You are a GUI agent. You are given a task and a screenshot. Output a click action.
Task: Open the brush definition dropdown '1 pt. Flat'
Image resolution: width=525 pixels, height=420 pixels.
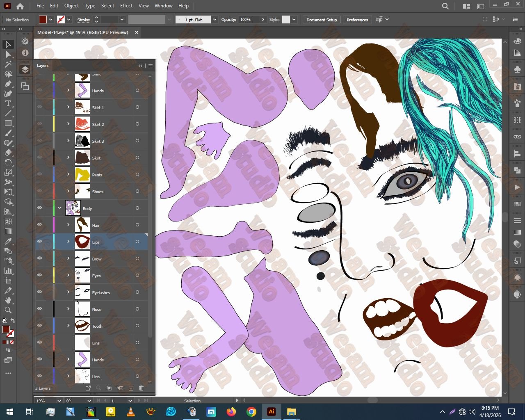tap(214, 20)
